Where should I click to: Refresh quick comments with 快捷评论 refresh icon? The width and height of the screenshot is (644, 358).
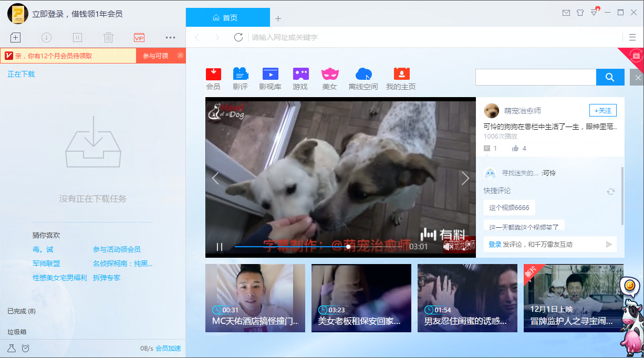coord(610,192)
